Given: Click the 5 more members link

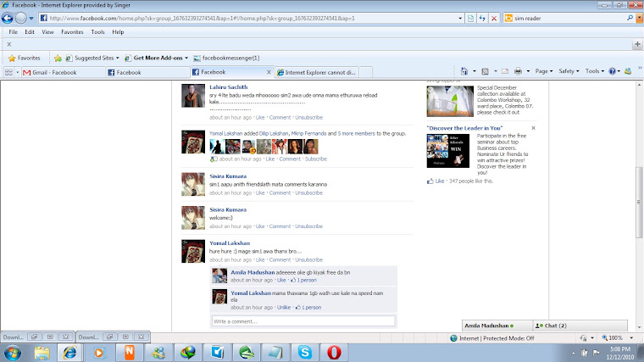Looking at the screenshot, I should [356, 134].
